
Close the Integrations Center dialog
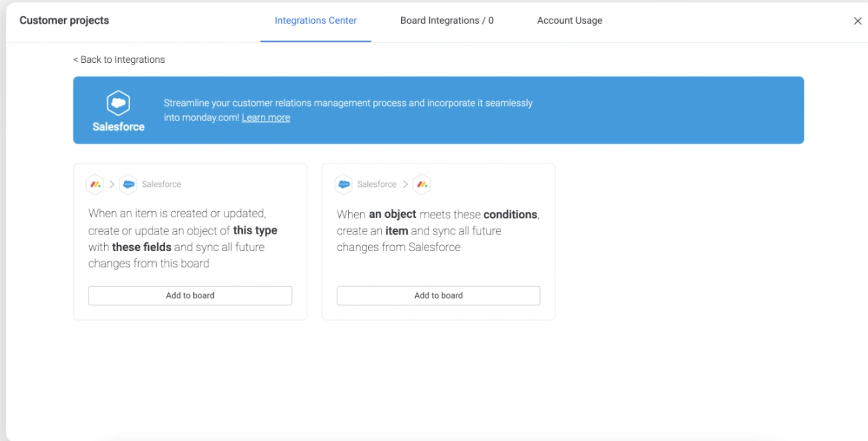[857, 21]
